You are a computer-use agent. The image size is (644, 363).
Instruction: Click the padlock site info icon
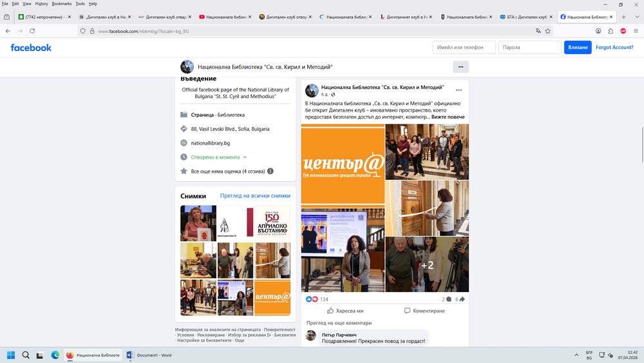click(x=92, y=31)
